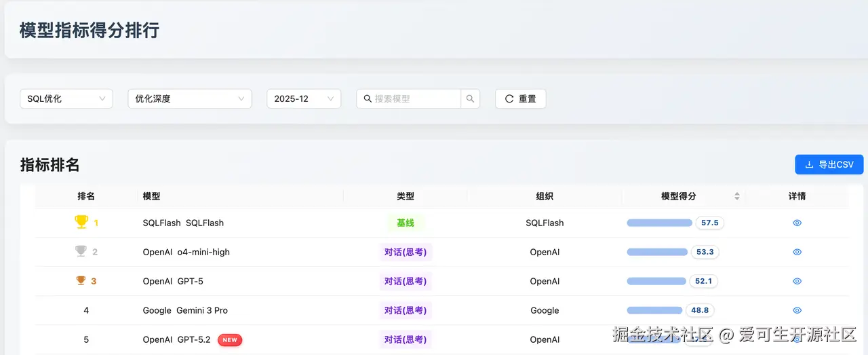Click the gold trophy for rank 1
This screenshot has height=355, width=868.
tap(81, 222)
